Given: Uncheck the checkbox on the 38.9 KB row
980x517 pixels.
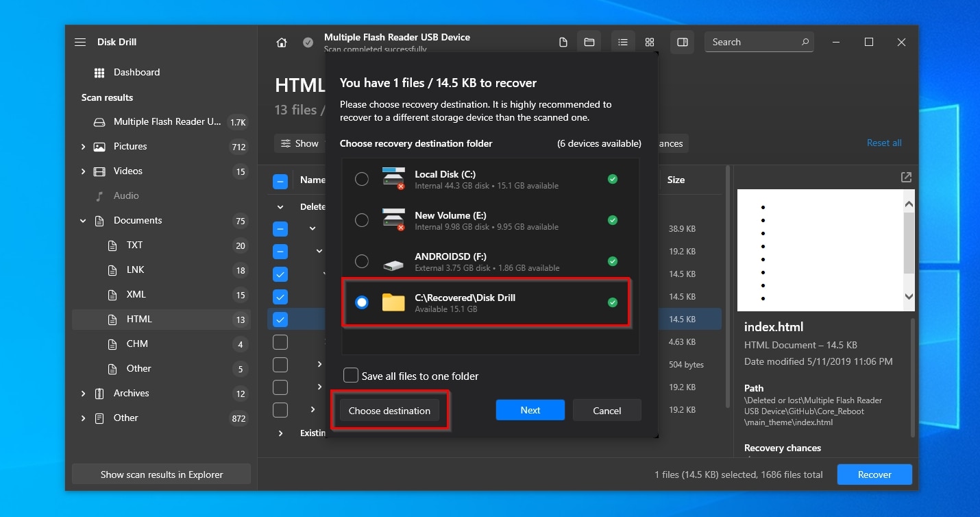Looking at the screenshot, I should coord(280,228).
